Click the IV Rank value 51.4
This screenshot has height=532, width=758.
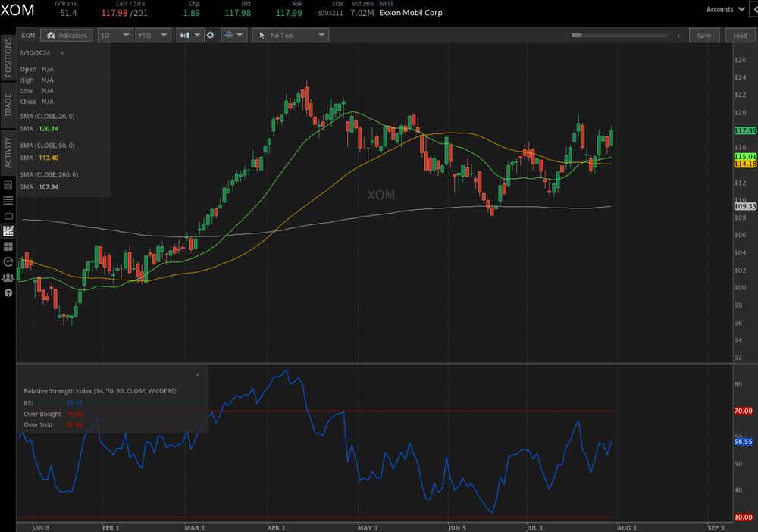click(68, 13)
